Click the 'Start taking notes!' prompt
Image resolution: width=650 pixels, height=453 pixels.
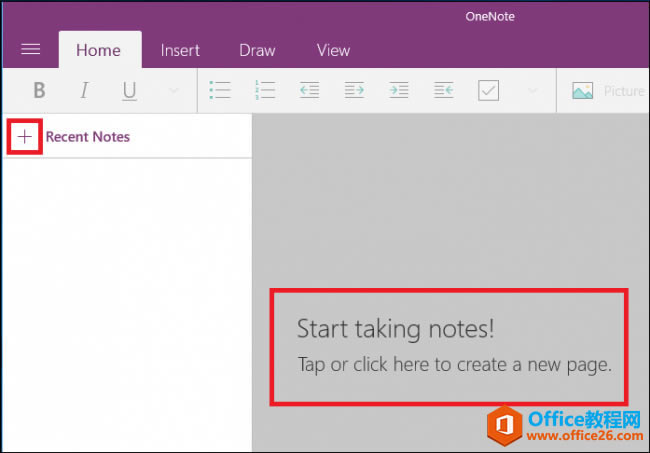[395, 329]
